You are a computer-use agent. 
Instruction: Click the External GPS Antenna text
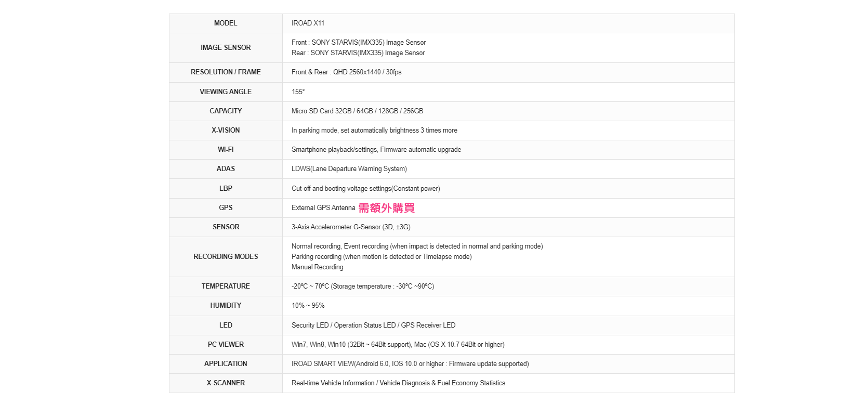(323, 208)
